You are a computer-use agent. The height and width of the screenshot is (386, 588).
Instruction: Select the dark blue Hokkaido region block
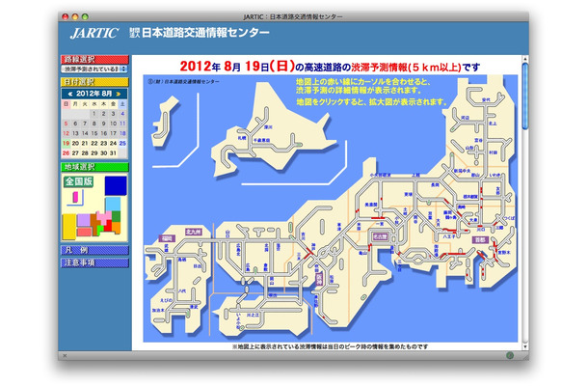116,186
